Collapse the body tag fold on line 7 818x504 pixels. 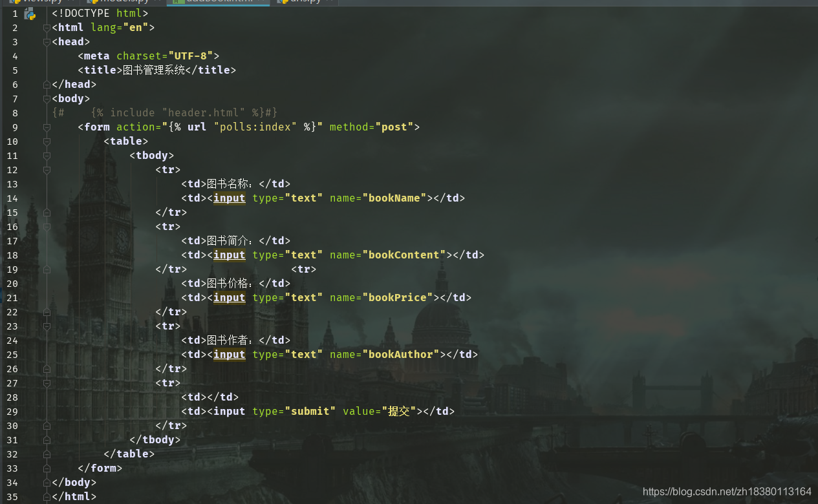tap(47, 99)
